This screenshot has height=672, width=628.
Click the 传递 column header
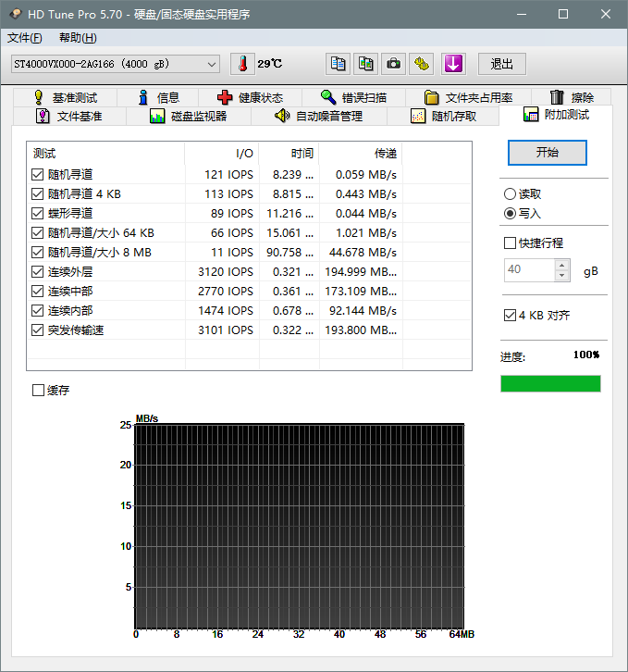[361, 154]
